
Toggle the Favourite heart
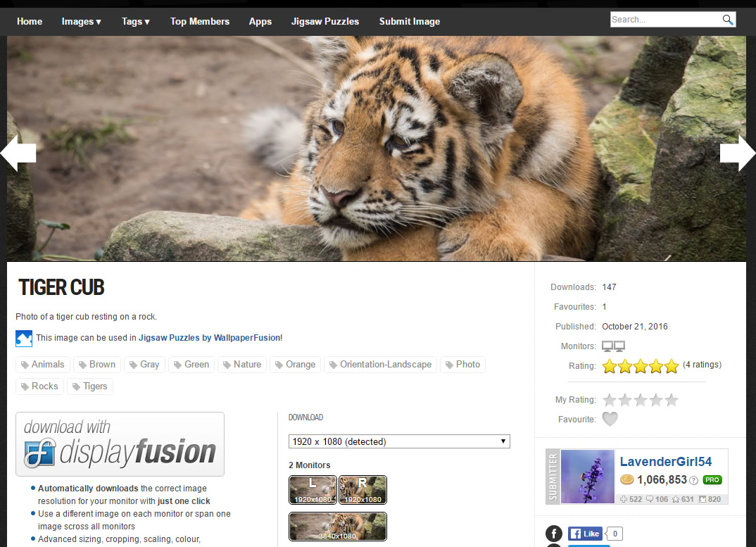[610, 419]
